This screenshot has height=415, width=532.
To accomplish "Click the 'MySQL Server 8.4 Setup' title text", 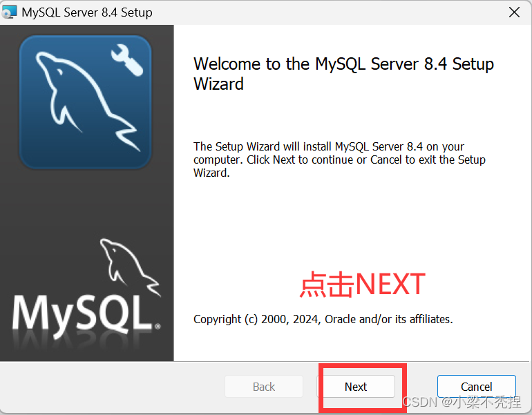I will coord(87,12).
